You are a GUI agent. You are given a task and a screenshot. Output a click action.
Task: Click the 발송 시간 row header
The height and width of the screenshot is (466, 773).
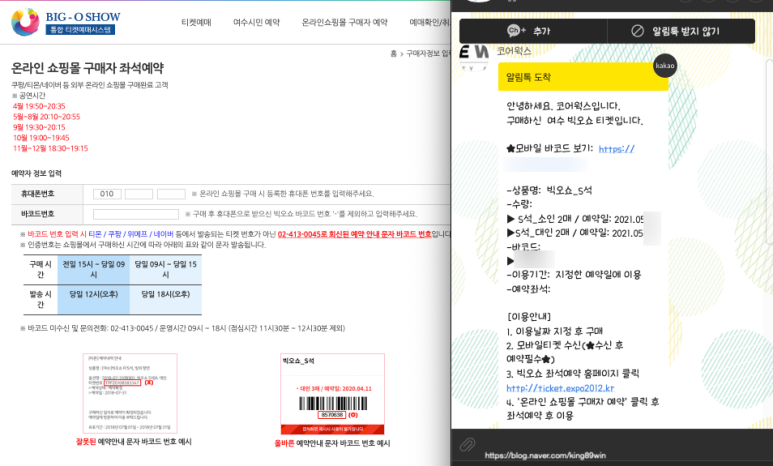pos(40,299)
